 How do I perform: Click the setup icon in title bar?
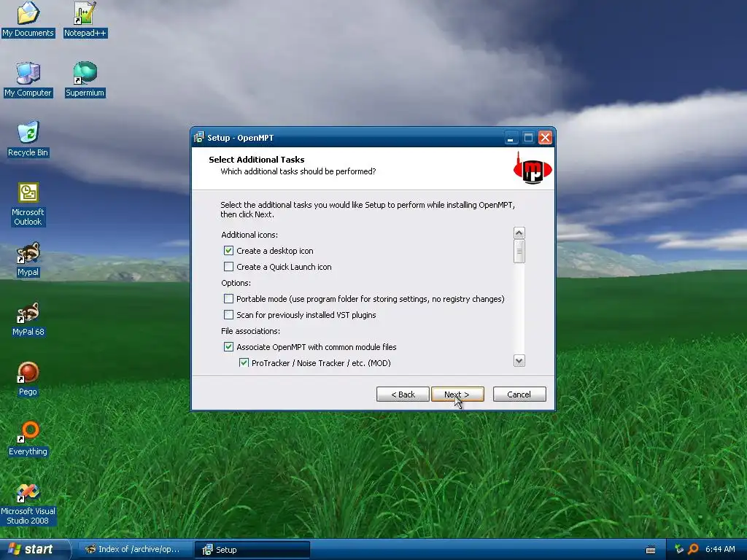(x=198, y=137)
